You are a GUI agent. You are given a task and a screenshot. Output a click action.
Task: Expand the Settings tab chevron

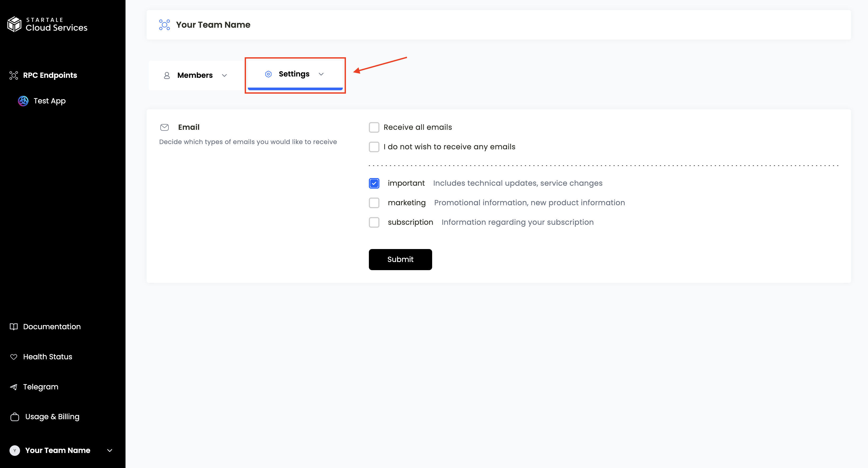click(x=321, y=74)
